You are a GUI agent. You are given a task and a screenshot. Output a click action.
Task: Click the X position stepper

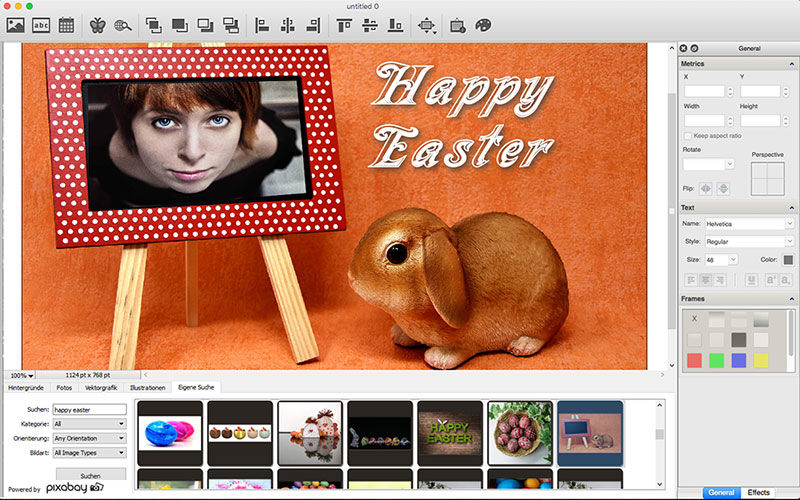point(731,91)
